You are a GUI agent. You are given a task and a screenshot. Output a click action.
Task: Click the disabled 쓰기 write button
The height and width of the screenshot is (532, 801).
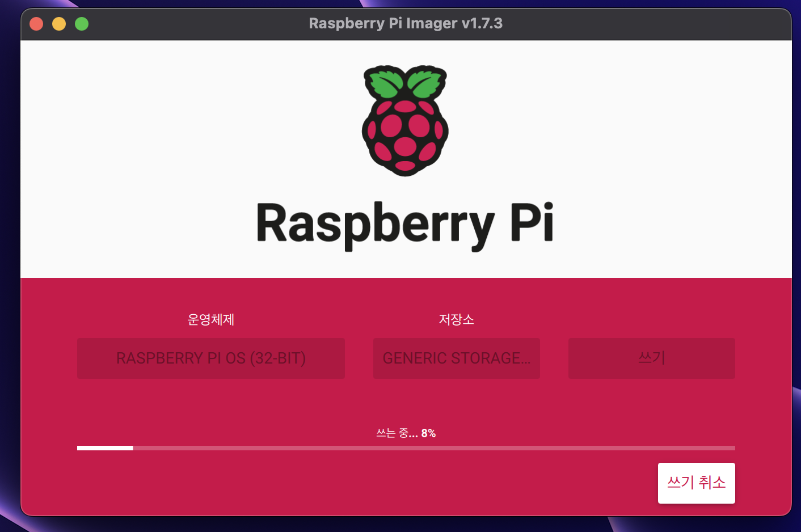pyautogui.click(x=651, y=358)
